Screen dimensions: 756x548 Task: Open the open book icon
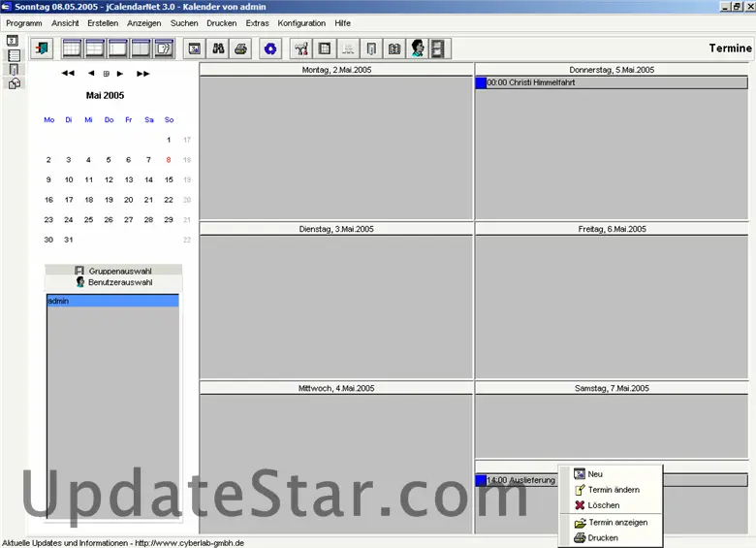tap(394, 48)
